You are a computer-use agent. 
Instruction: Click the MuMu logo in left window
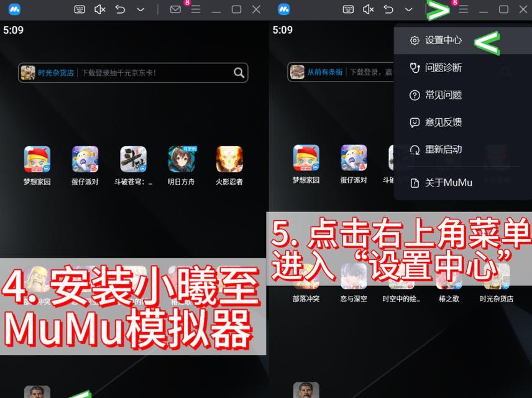[x=14, y=9]
